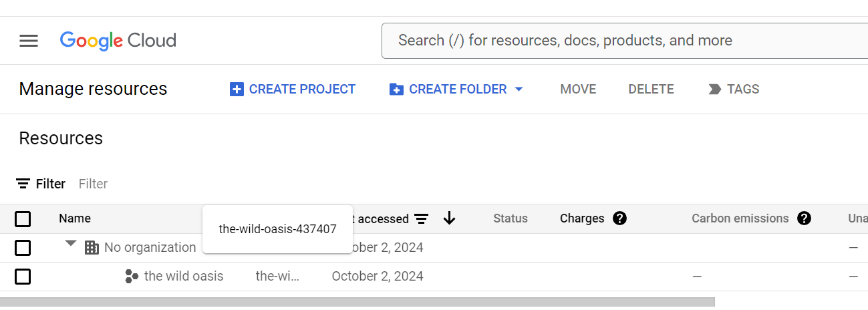Toggle the descending sort arrow
The width and height of the screenshot is (868, 310).
[449, 218]
